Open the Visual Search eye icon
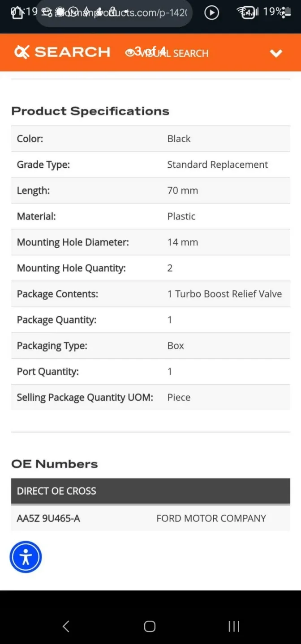 pyautogui.click(x=131, y=52)
